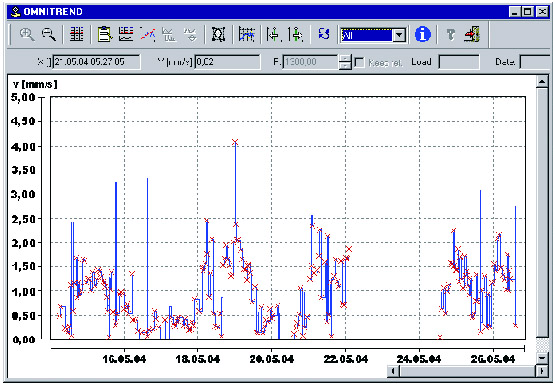Click the 4,00 peak data marker
555x385 pixels.
(x=235, y=142)
